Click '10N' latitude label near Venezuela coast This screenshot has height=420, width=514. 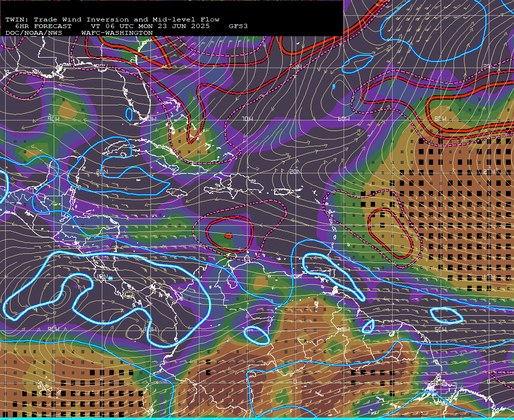click(x=296, y=276)
